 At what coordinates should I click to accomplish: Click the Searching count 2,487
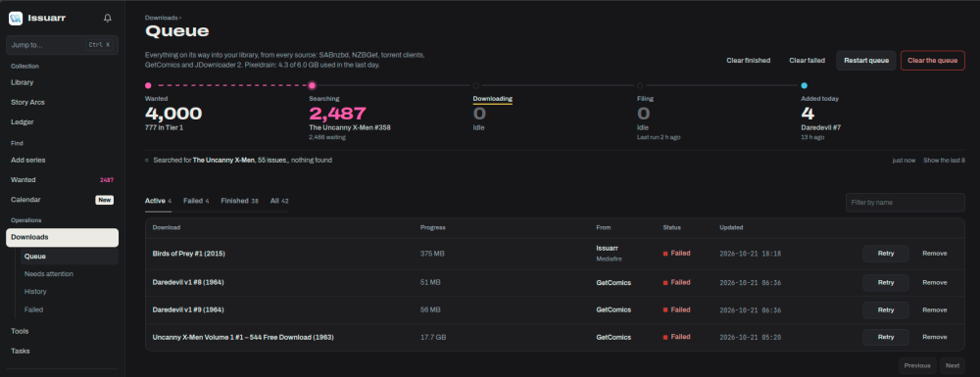tap(337, 114)
